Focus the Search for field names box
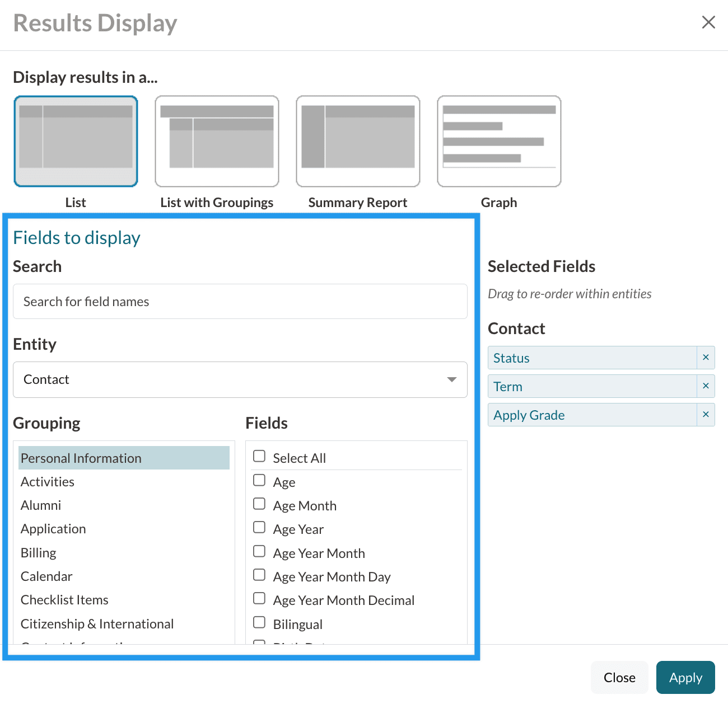 click(x=240, y=302)
